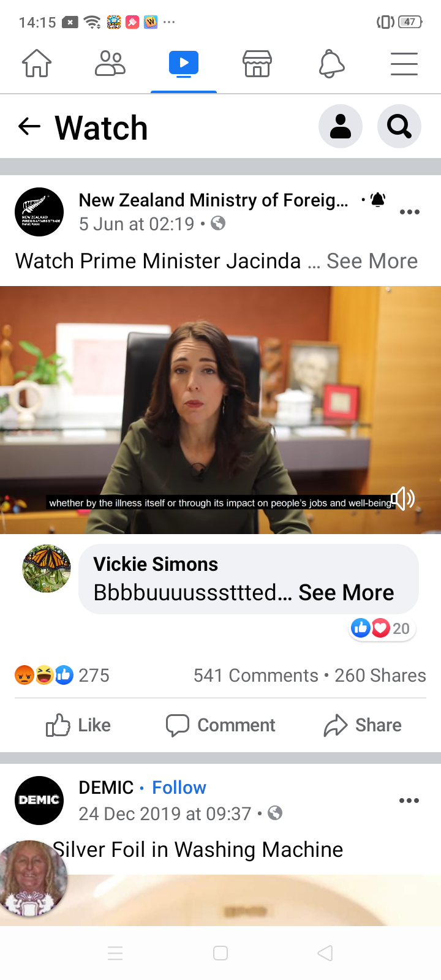Screen dimensions: 441x980
Task: Open Comment on the video post
Action: point(221,725)
